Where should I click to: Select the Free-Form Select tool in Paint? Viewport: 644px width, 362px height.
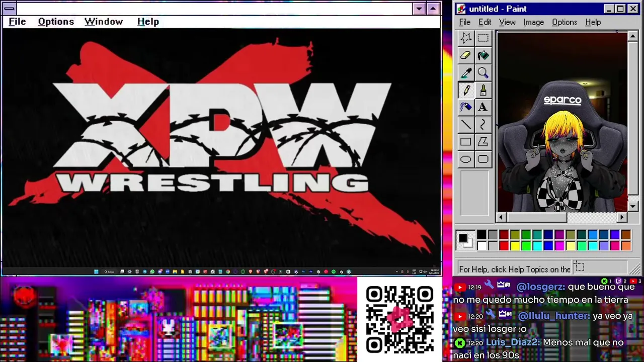[x=466, y=38]
